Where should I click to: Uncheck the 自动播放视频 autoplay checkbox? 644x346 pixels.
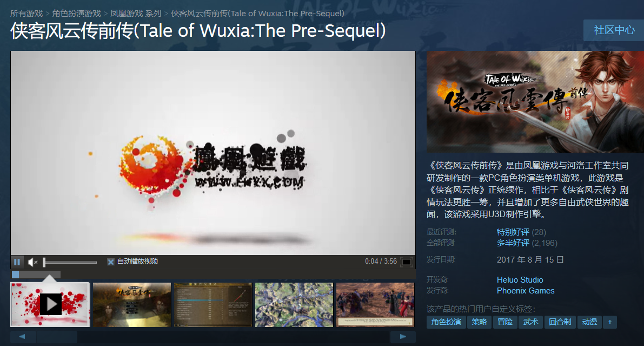point(110,262)
